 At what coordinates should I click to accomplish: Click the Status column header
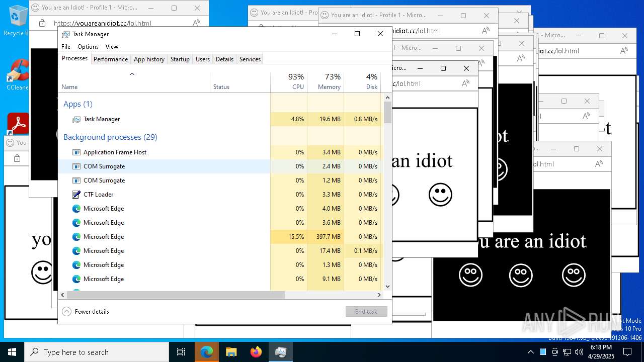click(x=240, y=82)
